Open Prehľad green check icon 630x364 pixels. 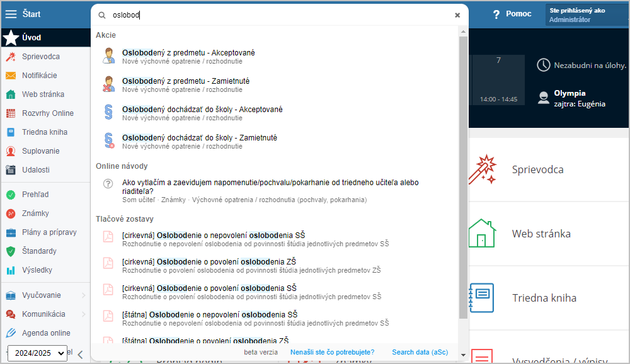click(11, 195)
